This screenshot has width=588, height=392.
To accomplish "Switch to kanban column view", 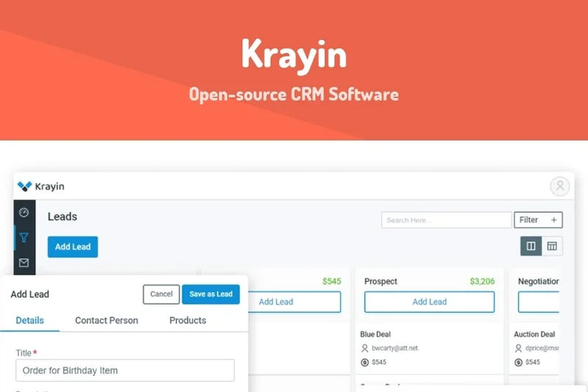I will (531, 246).
